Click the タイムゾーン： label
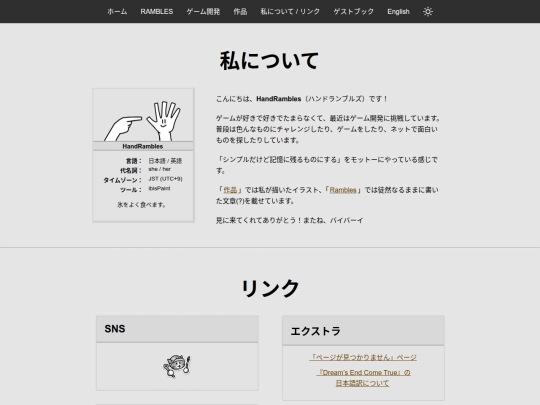 123,180
